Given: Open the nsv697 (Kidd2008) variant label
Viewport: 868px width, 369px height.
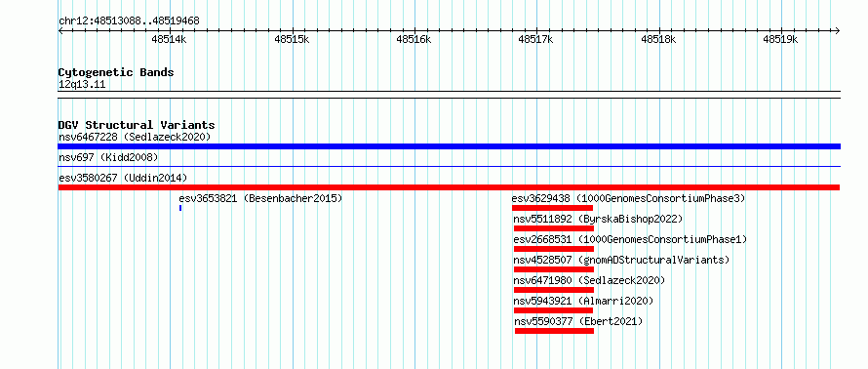Looking at the screenshot, I should point(108,157).
